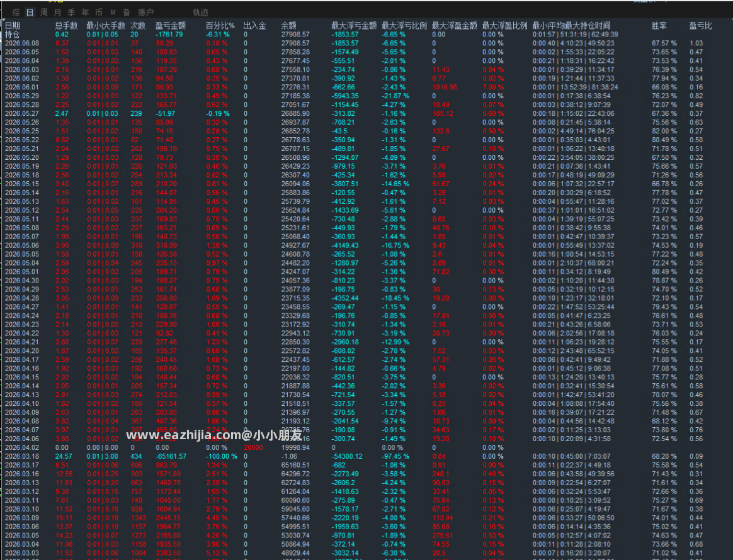Click the 总手数 column header
The image size is (733, 560).
pyautogui.click(x=66, y=26)
